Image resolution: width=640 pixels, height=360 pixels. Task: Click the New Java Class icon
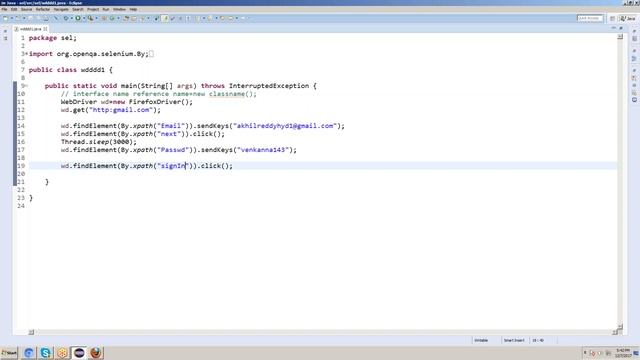tap(112, 18)
